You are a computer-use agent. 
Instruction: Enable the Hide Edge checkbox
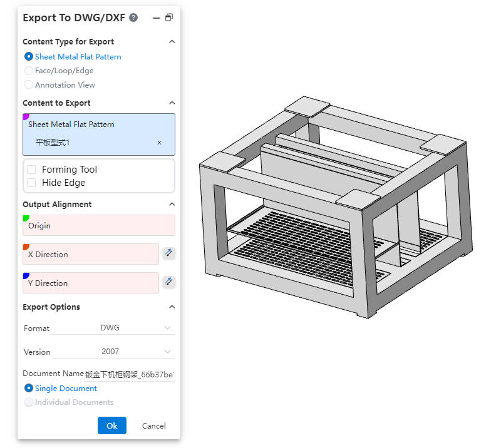pyautogui.click(x=31, y=183)
